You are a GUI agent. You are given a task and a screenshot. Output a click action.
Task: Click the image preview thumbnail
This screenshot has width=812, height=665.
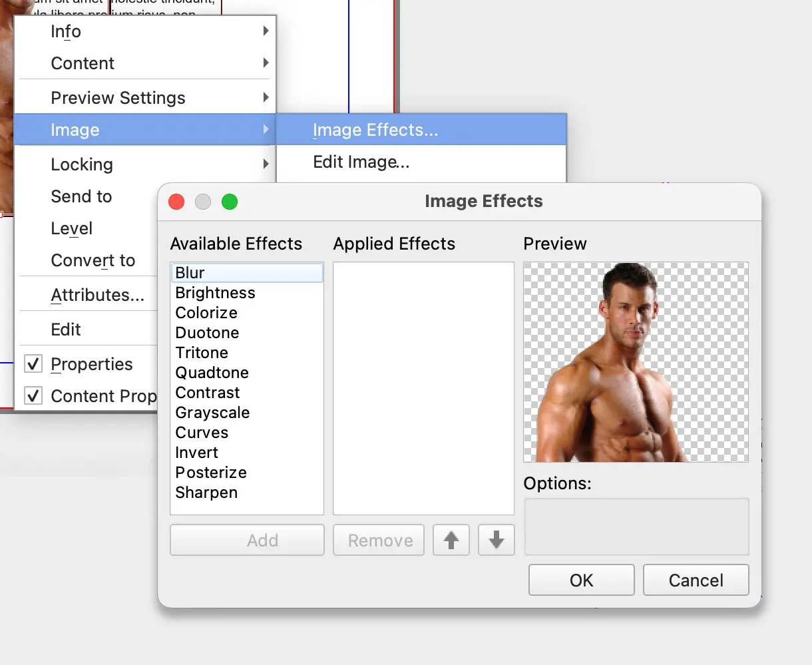(x=636, y=362)
